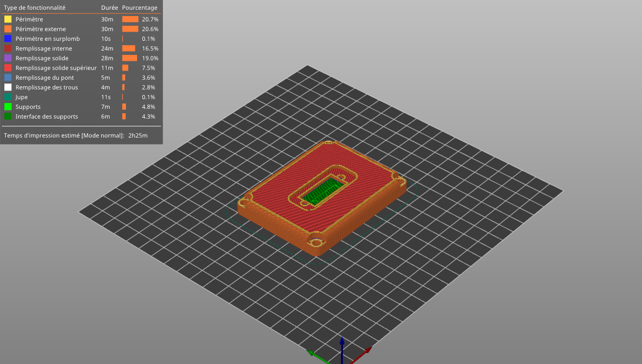Hide Remplissage interne feature type
642x364 pixels.
pos(43,49)
